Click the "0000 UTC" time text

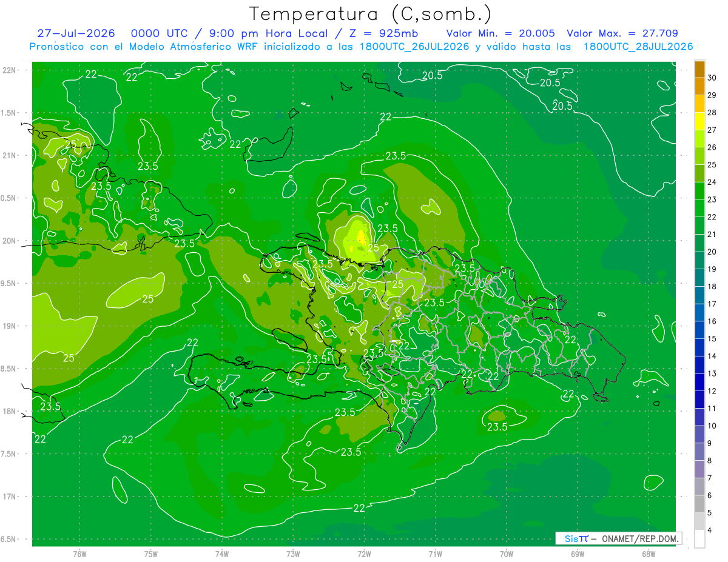pos(158,33)
